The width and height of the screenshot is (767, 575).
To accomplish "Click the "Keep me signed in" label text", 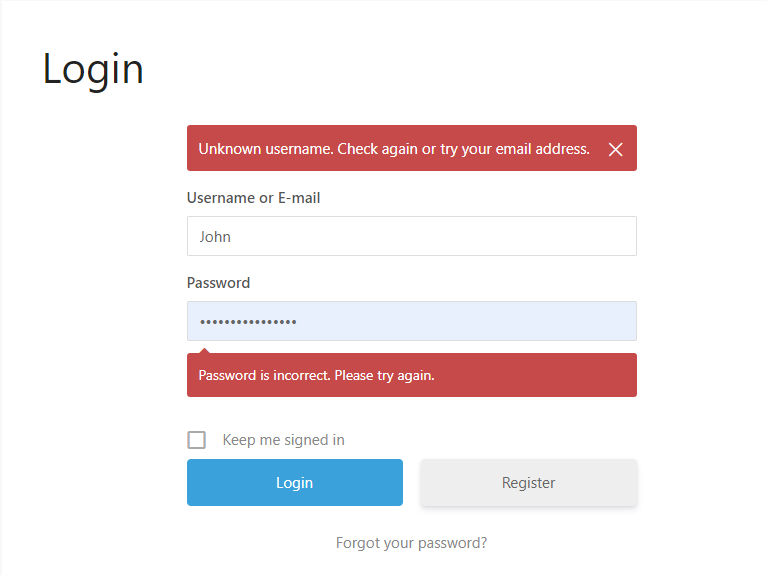I will 283,440.
